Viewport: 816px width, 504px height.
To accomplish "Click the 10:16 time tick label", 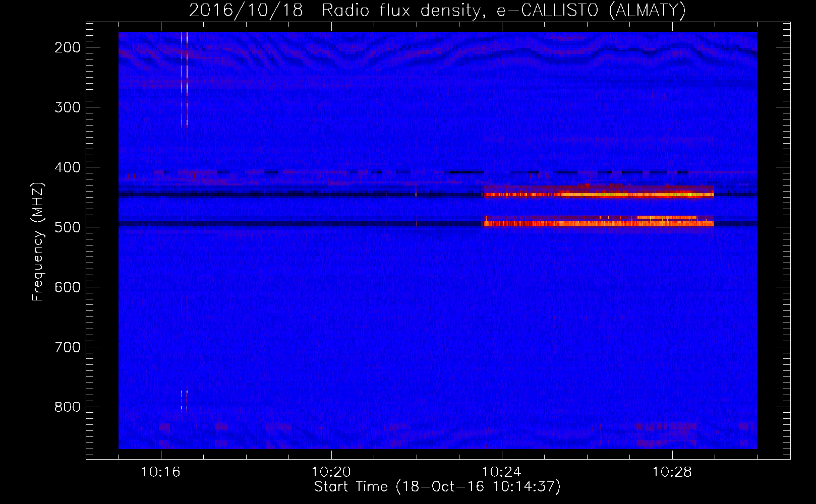I will (x=161, y=472).
